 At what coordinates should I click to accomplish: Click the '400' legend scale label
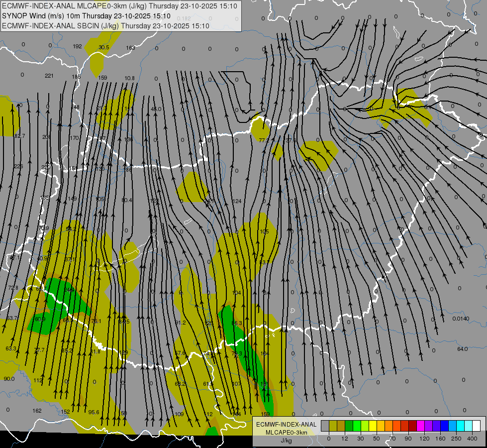click(x=472, y=439)
